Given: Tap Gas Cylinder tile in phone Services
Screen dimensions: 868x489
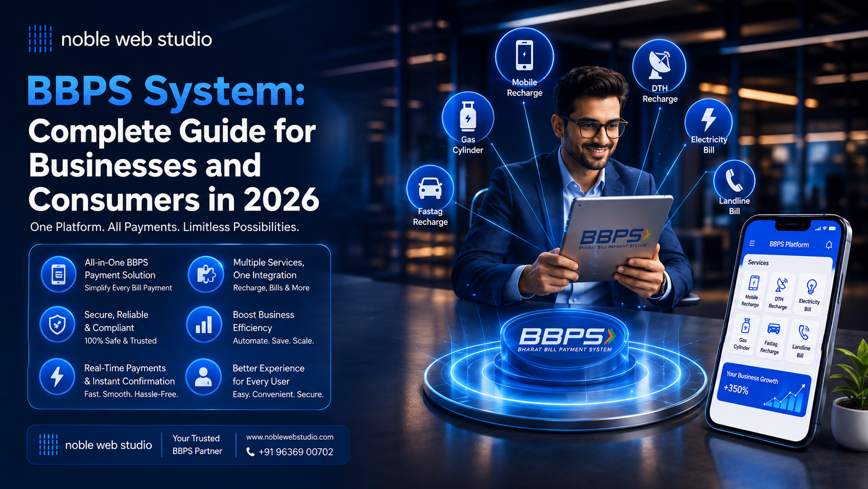Looking at the screenshot, I should 743,335.
